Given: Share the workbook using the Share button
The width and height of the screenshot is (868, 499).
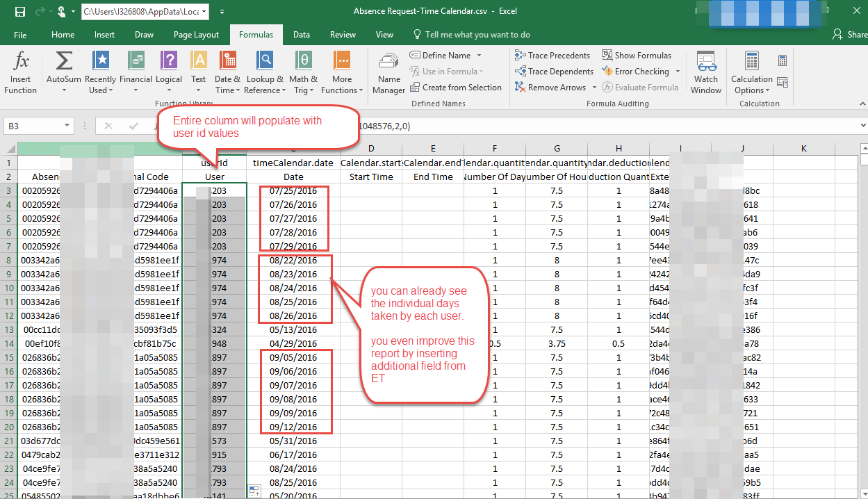Looking at the screenshot, I should tap(850, 35).
